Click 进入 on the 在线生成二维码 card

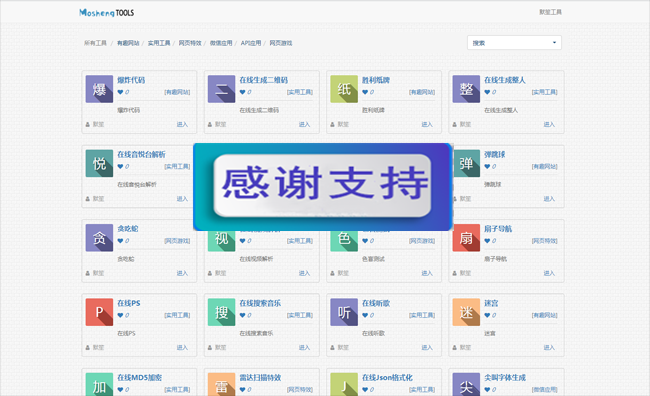[x=305, y=124]
